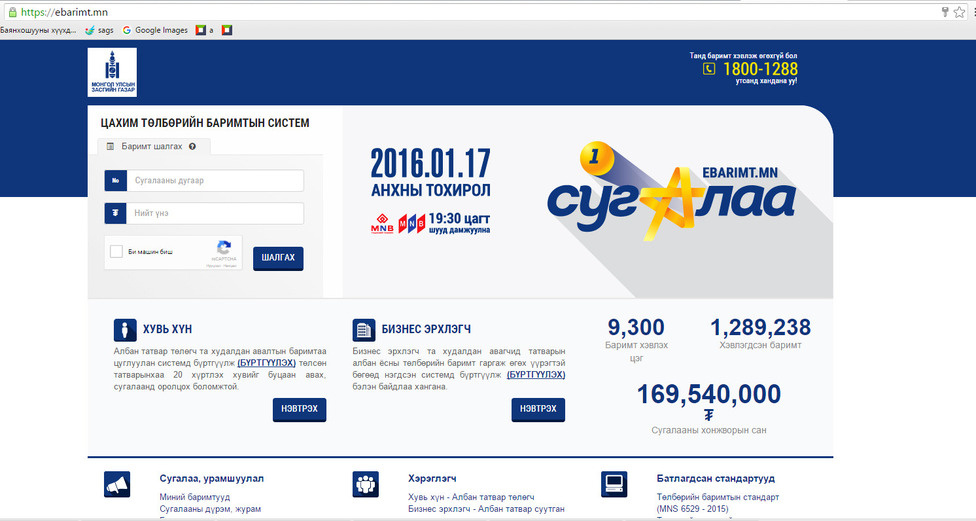Click the megaphone icon for Сугалаа, урамшуулал
The image size is (976, 521).
click(117, 484)
